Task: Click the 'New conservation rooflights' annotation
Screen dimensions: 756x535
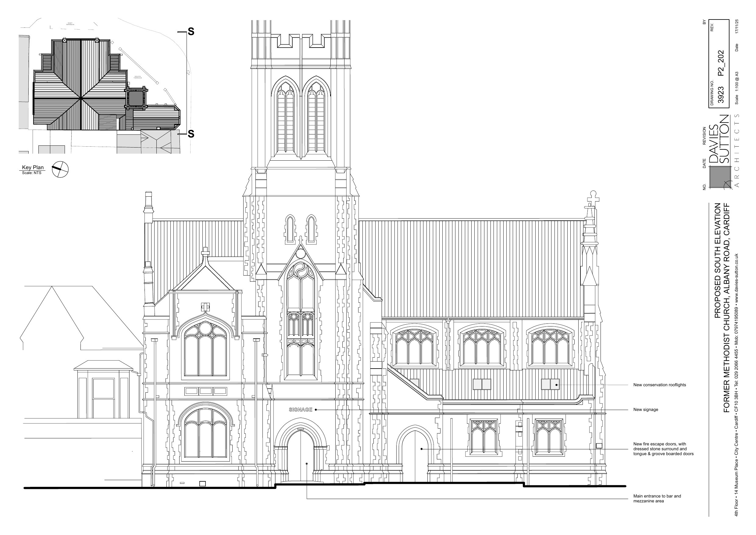Action: point(659,385)
